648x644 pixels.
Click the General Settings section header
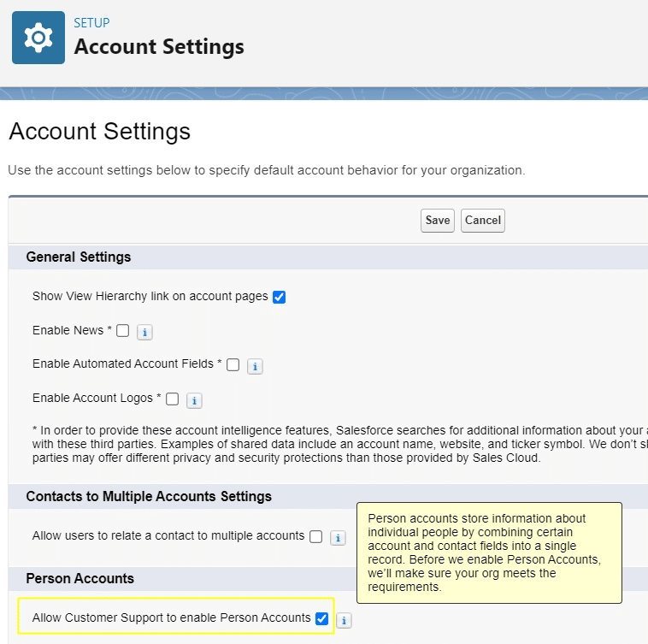pos(79,257)
